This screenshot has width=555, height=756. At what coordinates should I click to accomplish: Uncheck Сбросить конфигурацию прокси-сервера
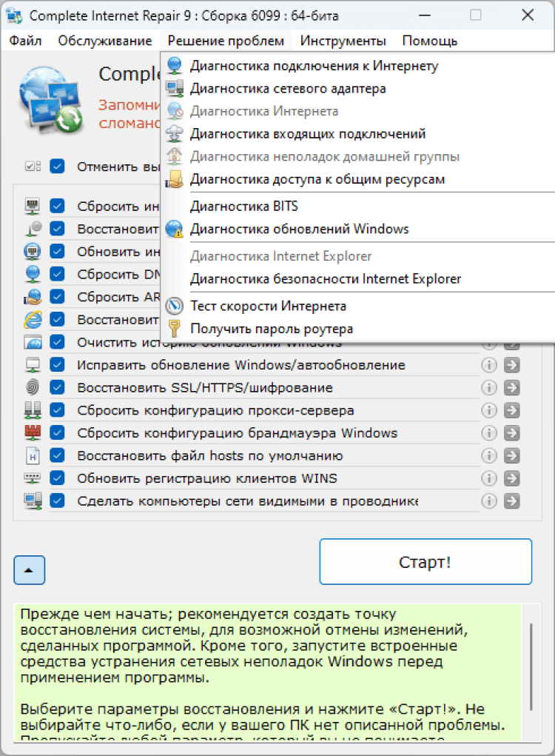tap(57, 409)
